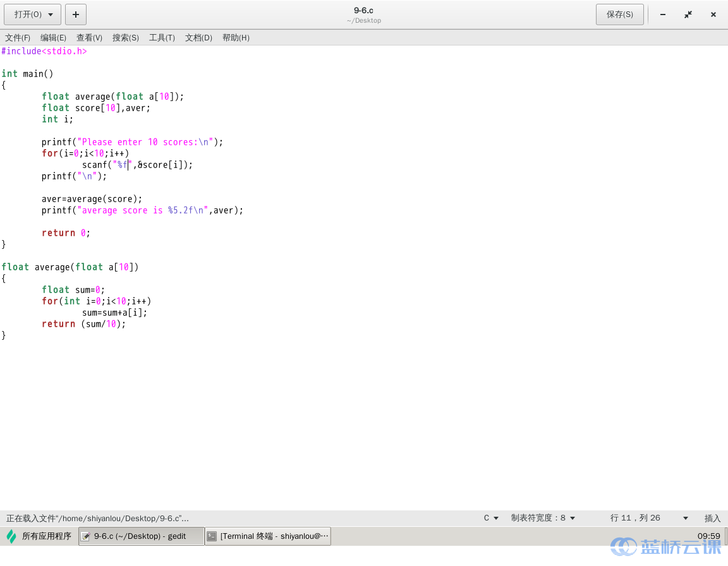
Task: Open the 搜索(S) menu
Action: [x=126, y=38]
